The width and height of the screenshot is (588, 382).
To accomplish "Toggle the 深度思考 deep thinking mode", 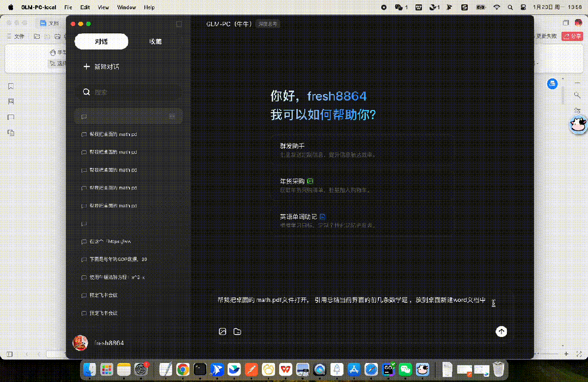I will (x=268, y=24).
